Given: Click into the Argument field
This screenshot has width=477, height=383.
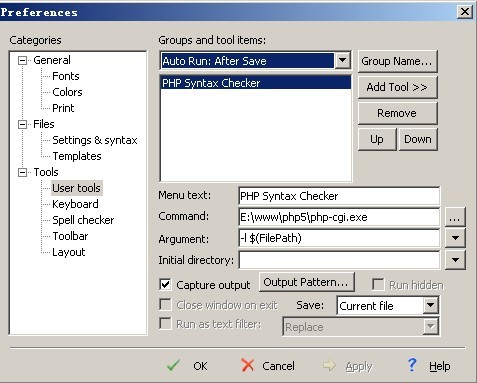Looking at the screenshot, I should click(x=339, y=238).
